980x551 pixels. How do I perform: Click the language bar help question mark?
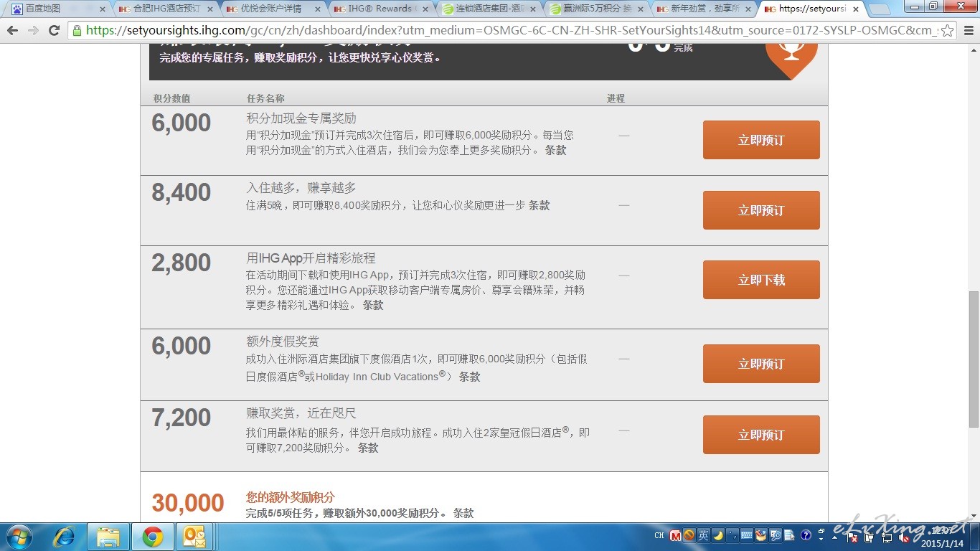tap(806, 535)
